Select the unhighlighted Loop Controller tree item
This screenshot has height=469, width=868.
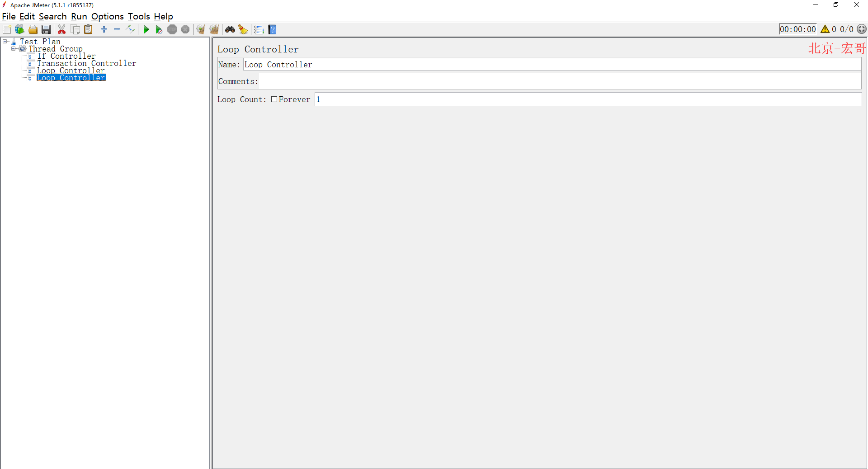71,70
